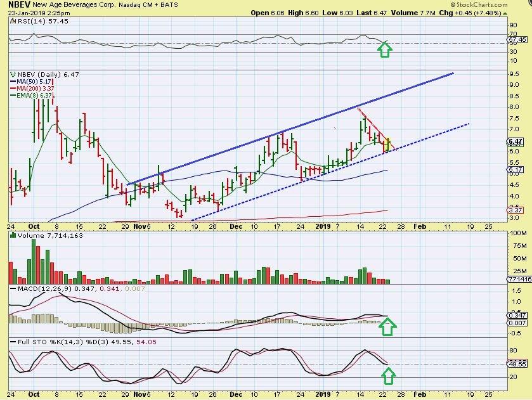The width and height of the screenshot is (532, 400).
Task: Click the 3.37 moving average tag on right axis
Action: 516,210
